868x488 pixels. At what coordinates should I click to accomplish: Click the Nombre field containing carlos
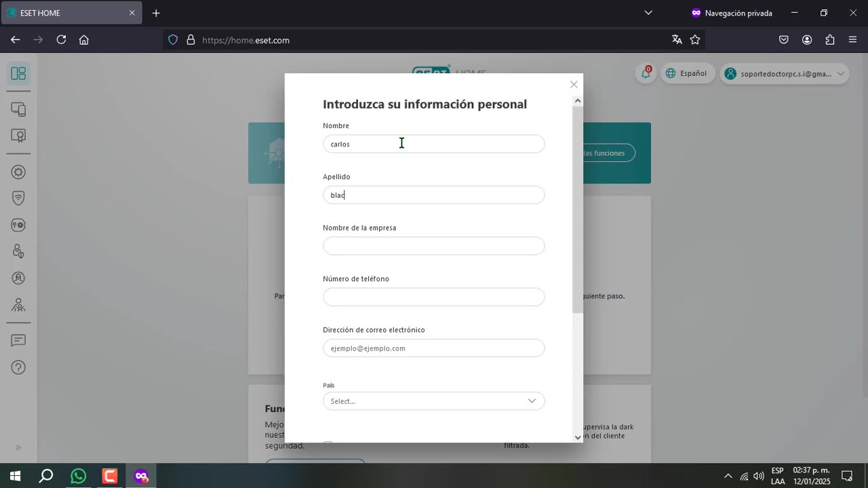click(433, 144)
